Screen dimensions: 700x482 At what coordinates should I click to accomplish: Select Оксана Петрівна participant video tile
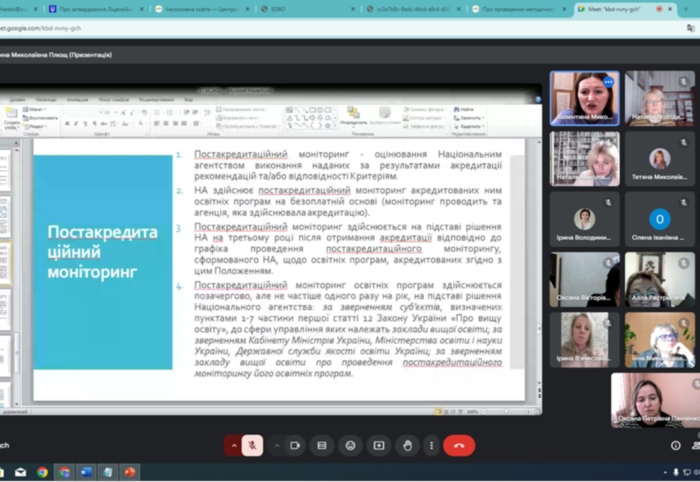[x=657, y=400]
